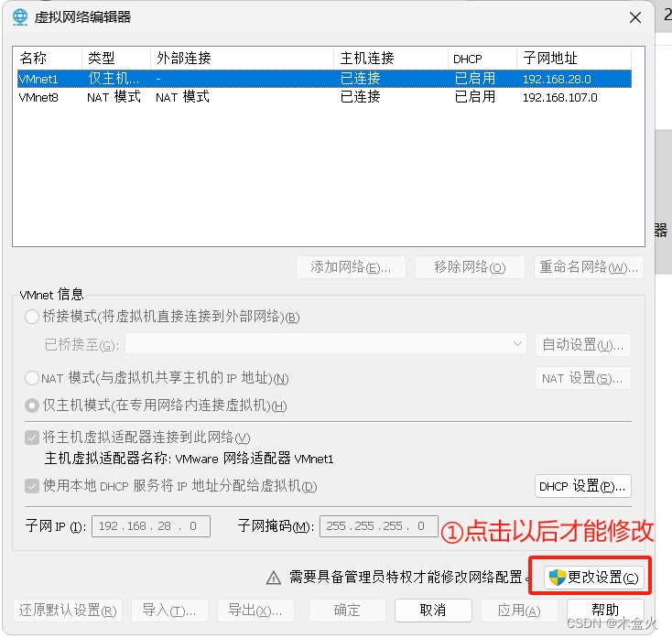This screenshot has height=638, width=672.
Task: Select 仅主机模式 radio button
Action: tap(32, 406)
